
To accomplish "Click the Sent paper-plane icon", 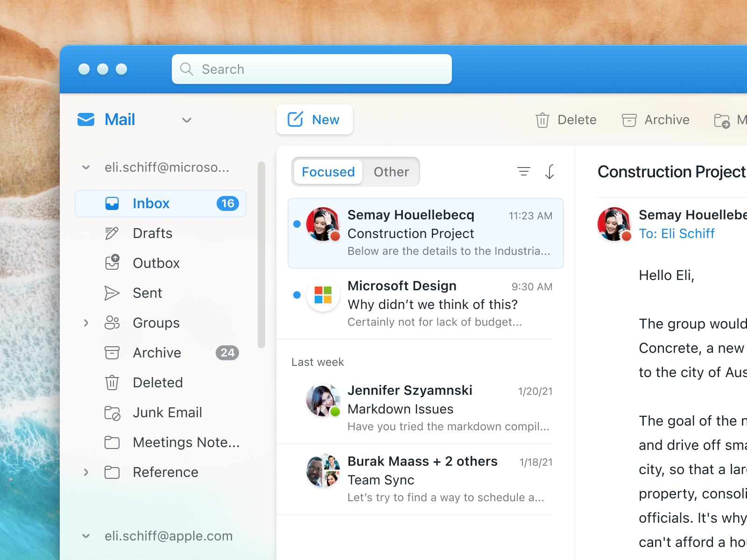I will click(112, 293).
